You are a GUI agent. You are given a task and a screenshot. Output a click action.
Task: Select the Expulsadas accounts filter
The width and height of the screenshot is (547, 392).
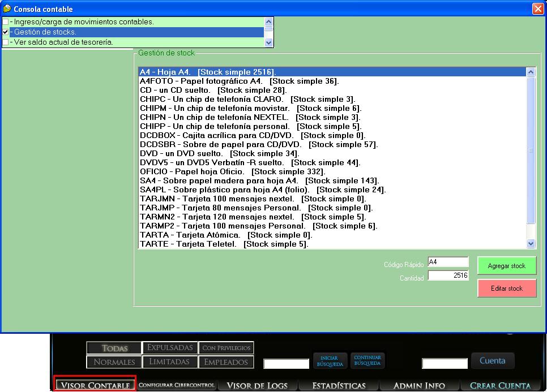170,348
